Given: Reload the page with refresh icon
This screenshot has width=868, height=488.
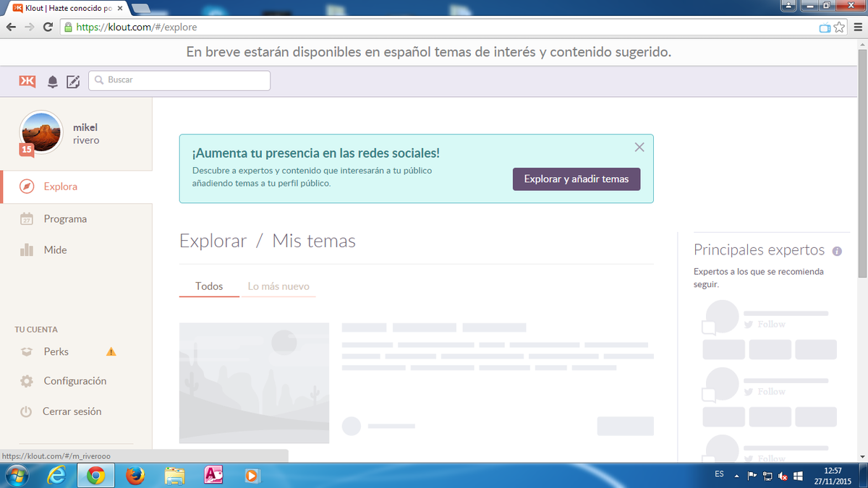Looking at the screenshot, I should pos(48,27).
